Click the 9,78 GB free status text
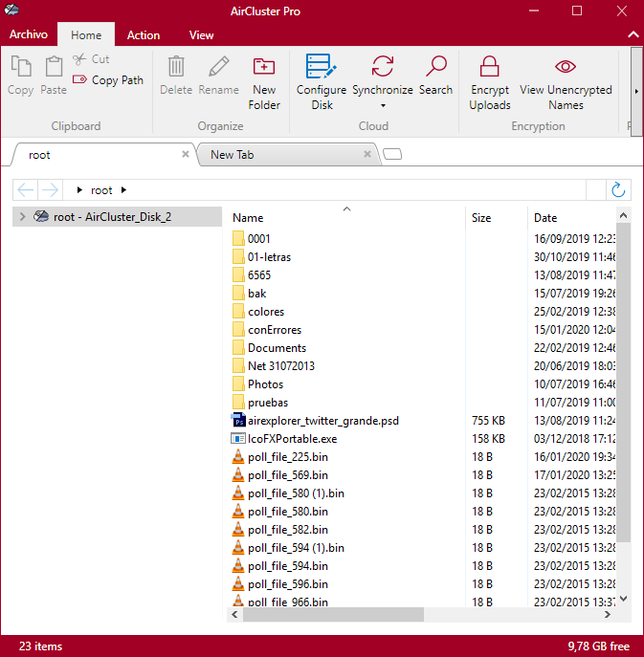 [599, 646]
